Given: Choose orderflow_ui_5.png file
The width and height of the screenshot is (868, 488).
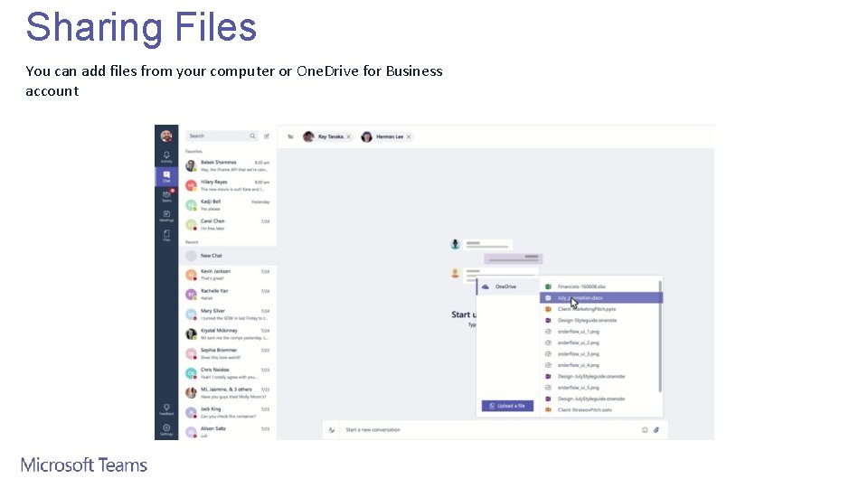Looking at the screenshot, I should click(599, 388).
